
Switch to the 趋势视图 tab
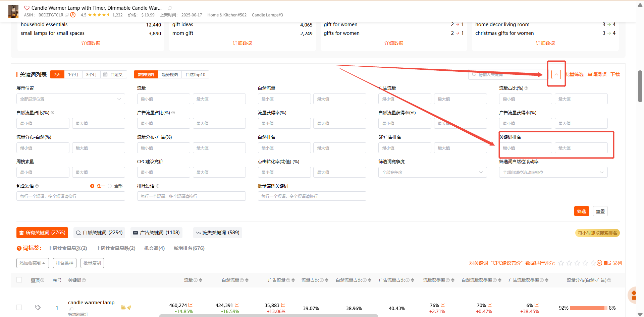170,75
